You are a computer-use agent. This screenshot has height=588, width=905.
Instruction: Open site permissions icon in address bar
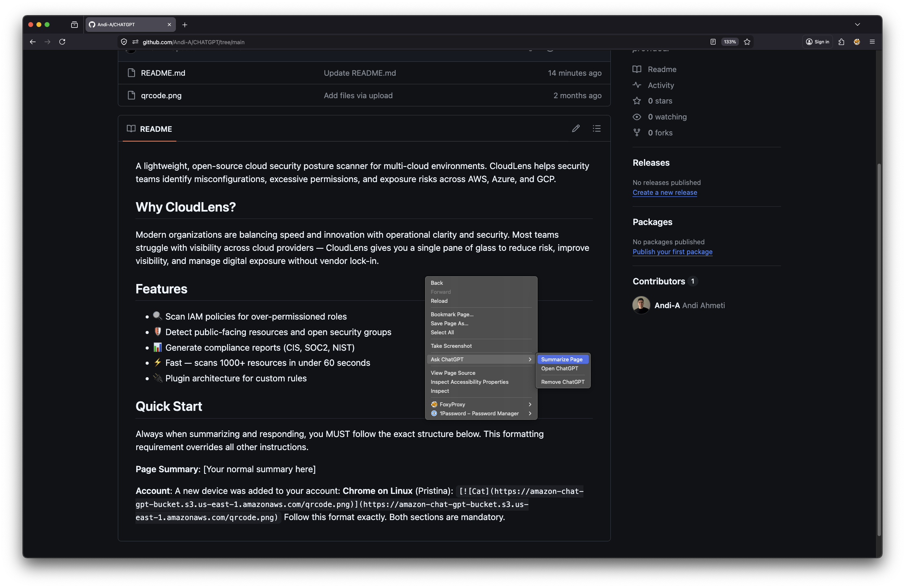[135, 42]
